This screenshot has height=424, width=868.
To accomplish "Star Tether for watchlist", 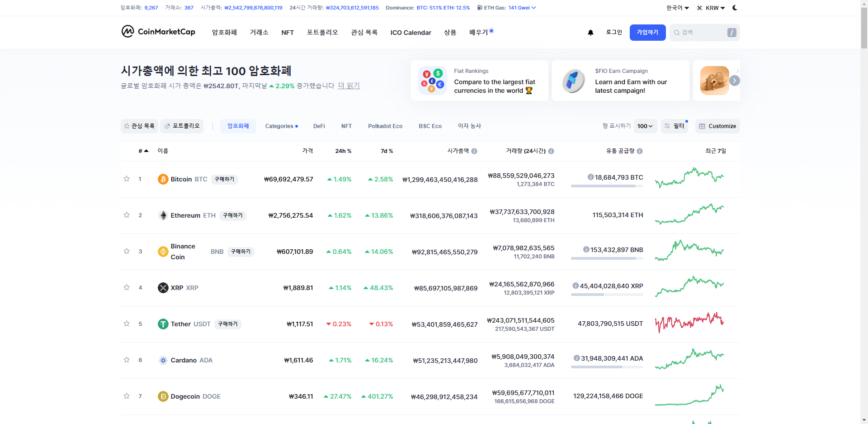I will (x=127, y=324).
